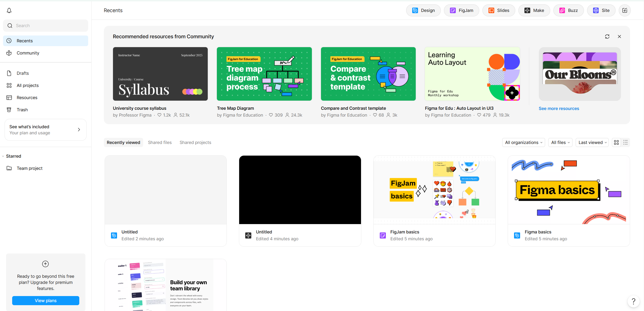Screen dimensions: 644x311
Task: Collapse the Starred section
Action: click(3, 156)
